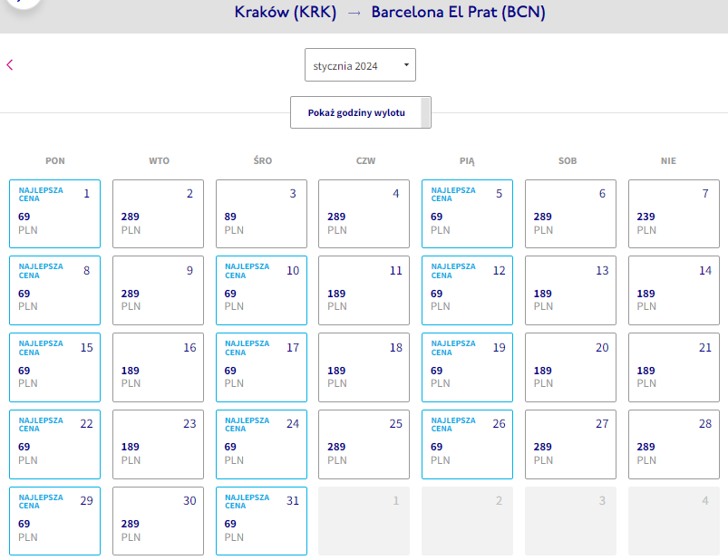
Task: Select January 1 flight for 69 PLN
Action: [54, 214]
